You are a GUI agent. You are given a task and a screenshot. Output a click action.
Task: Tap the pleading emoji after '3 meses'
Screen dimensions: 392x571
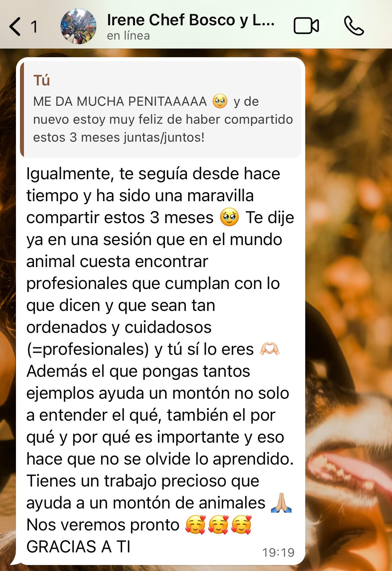click(229, 217)
